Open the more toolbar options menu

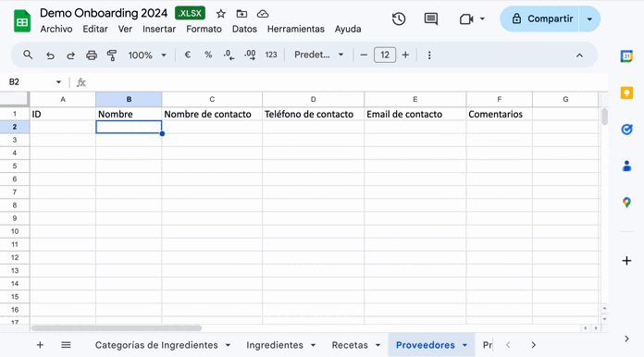click(429, 55)
